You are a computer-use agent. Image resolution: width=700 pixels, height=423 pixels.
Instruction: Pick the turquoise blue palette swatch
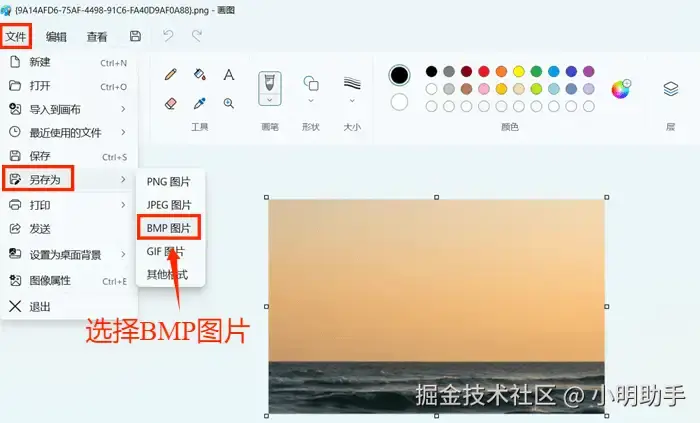(554, 71)
